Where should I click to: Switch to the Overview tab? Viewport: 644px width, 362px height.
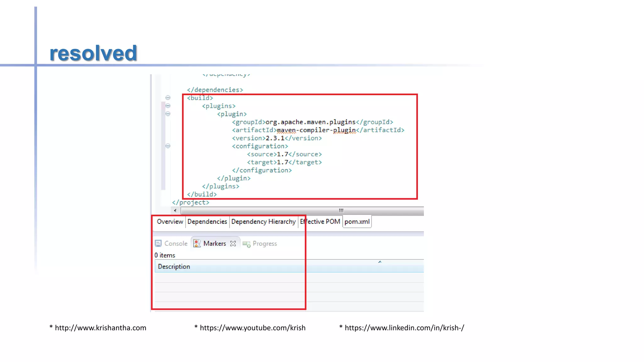(x=170, y=222)
